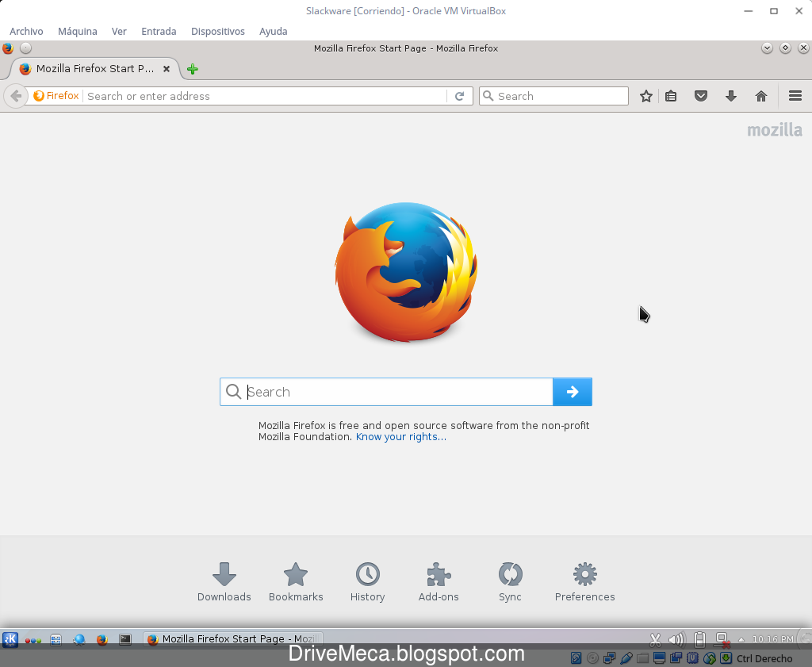Open Sync from the start page
Screen dimensions: 812x667
click(510, 581)
